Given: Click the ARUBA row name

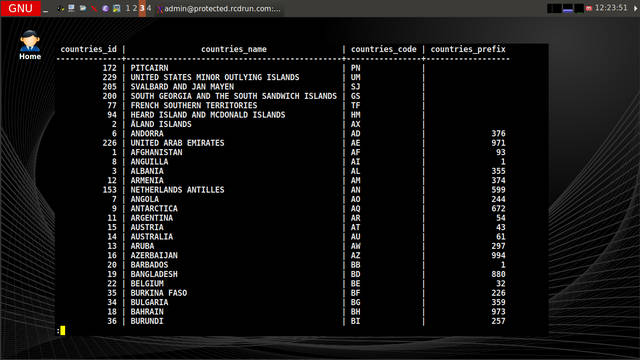Looking at the screenshot, I should point(142,247).
